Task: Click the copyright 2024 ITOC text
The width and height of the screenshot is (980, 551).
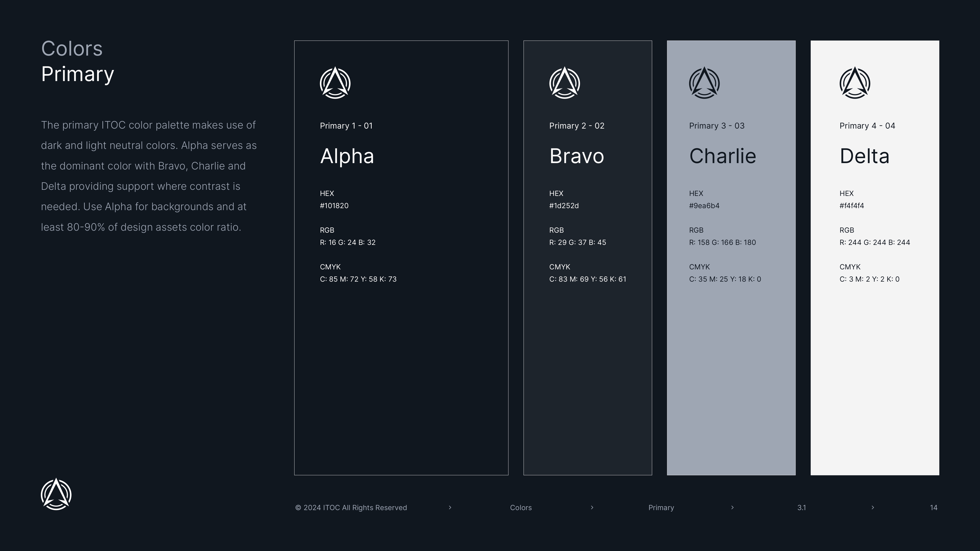Action: tap(351, 508)
